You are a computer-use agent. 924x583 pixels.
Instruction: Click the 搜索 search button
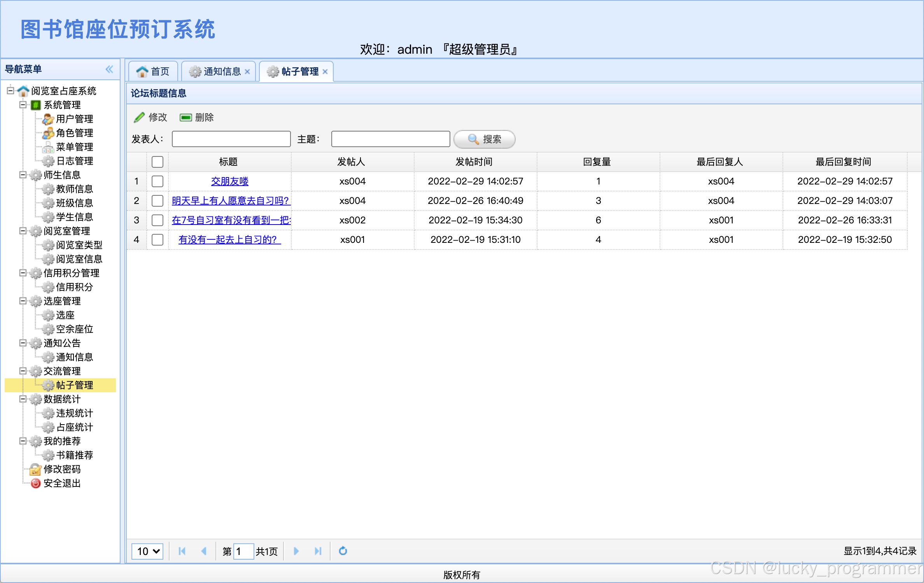tap(484, 139)
